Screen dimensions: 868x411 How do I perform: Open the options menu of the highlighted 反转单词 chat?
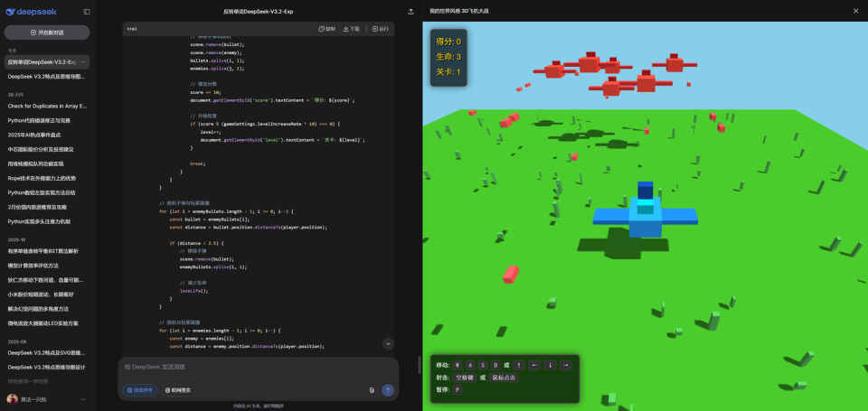[83, 62]
